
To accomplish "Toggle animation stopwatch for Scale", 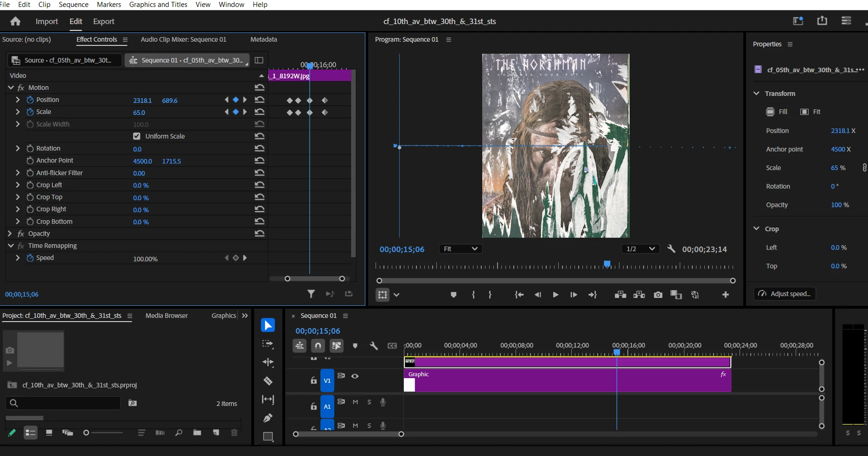I will pos(30,112).
